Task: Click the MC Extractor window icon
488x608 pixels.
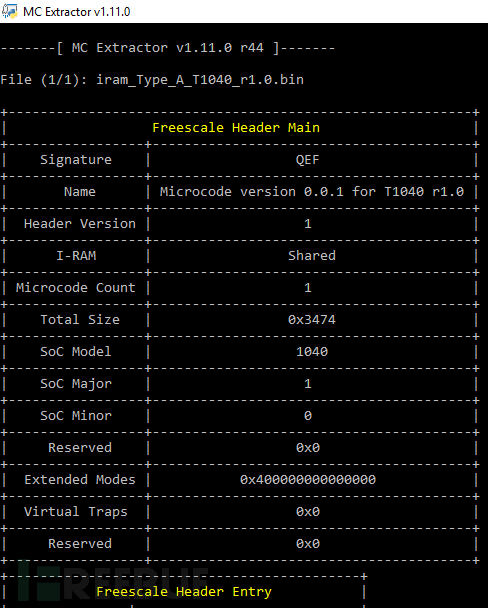Action: 9,11
